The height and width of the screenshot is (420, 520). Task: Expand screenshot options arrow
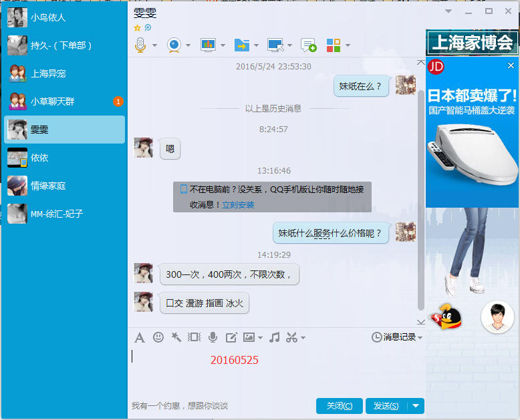pyautogui.click(x=303, y=338)
